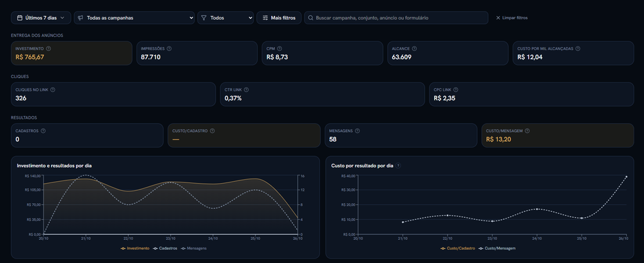Click the 58 Mensagens value
644x263 pixels.
pos(333,139)
